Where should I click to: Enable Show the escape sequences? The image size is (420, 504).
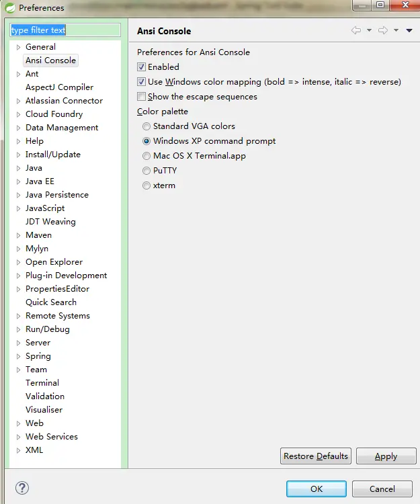(141, 96)
